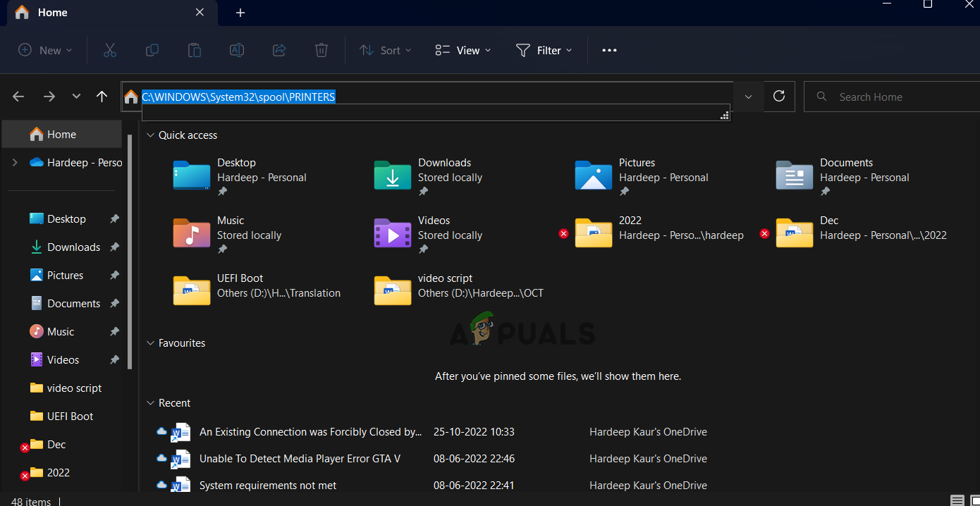This screenshot has width=980, height=506.
Task: Go up one directory level
Action: (x=102, y=97)
